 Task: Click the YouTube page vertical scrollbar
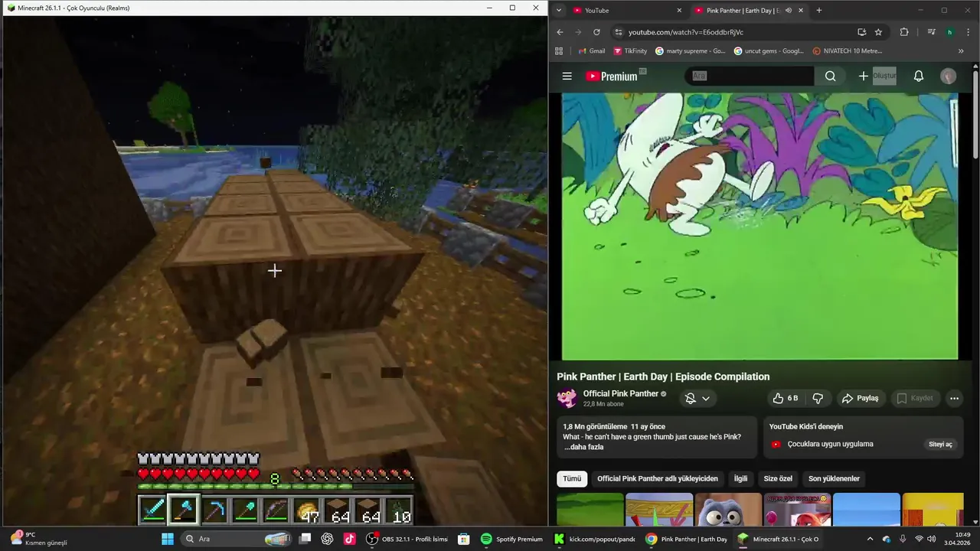(x=975, y=115)
